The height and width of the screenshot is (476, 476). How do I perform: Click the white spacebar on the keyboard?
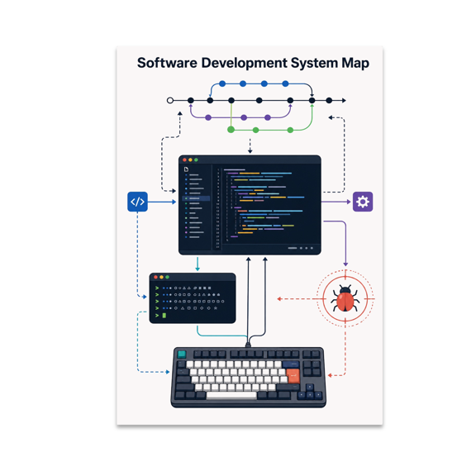pyautogui.click(x=231, y=395)
